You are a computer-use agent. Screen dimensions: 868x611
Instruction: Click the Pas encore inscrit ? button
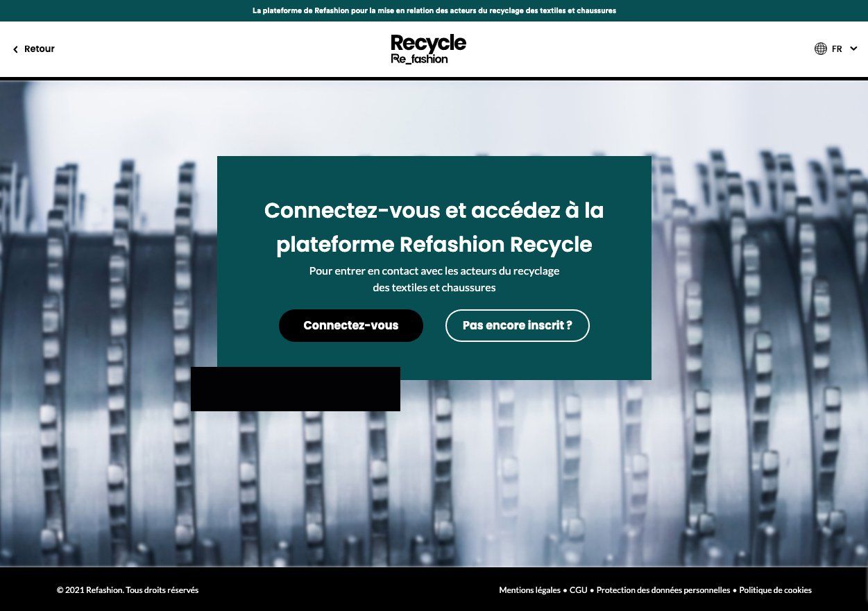point(518,325)
